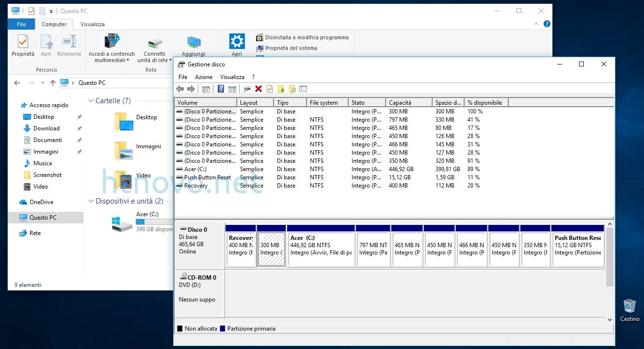This screenshot has width=644, height=349.
Task: Sort by Capacità column header
Action: pyautogui.click(x=409, y=103)
